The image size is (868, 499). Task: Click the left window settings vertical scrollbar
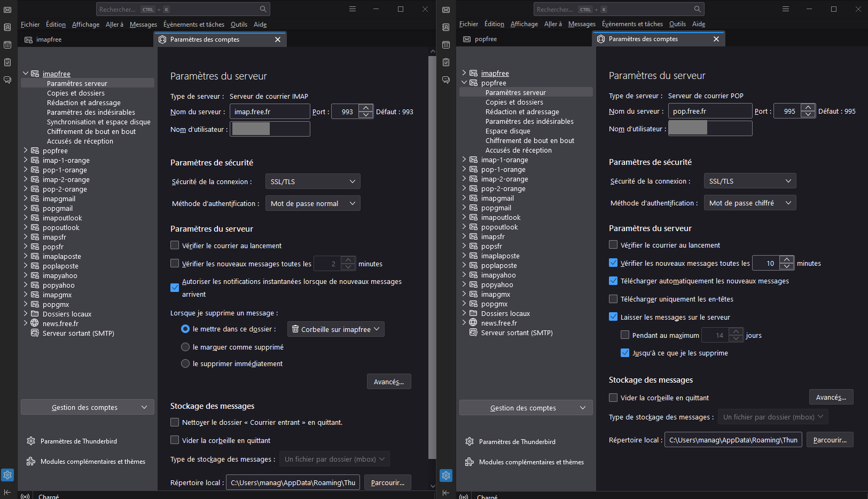[433, 256]
